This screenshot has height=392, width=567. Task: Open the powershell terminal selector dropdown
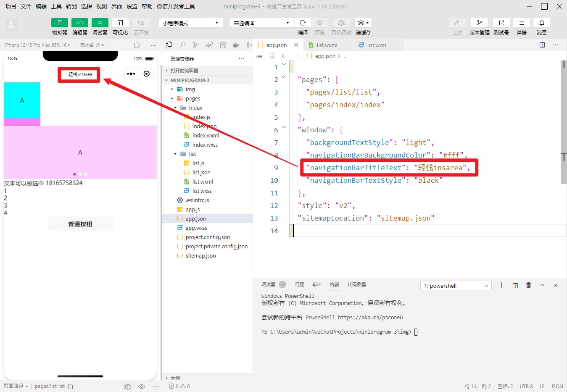[x=456, y=286]
